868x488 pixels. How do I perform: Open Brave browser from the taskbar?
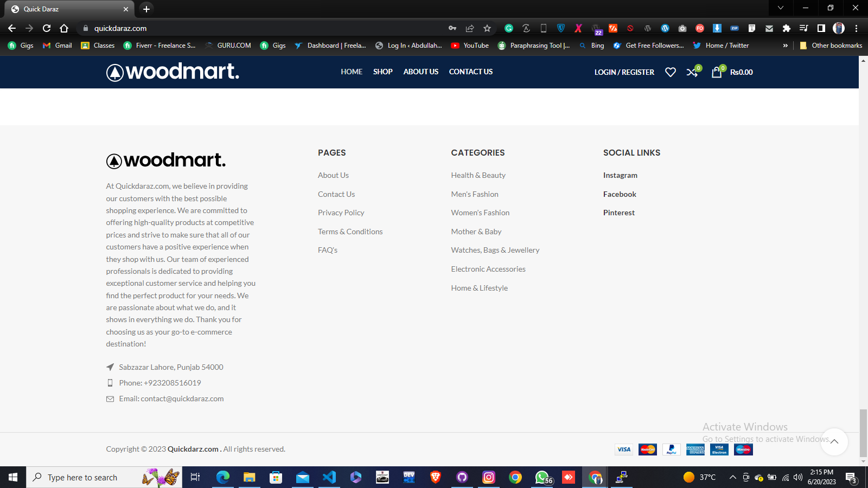click(436, 477)
